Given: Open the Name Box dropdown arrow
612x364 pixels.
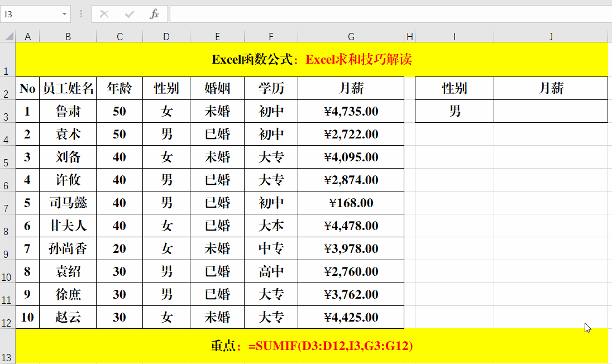Looking at the screenshot, I should [x=63, y=14].
